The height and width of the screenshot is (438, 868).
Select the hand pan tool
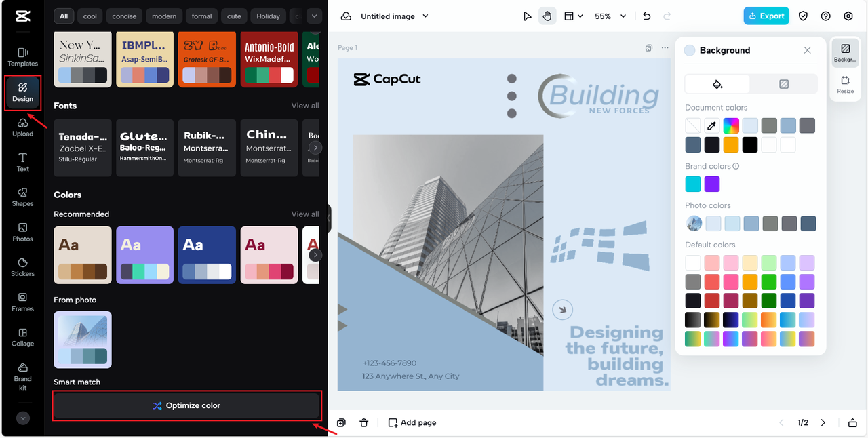(x=547, y=16)
